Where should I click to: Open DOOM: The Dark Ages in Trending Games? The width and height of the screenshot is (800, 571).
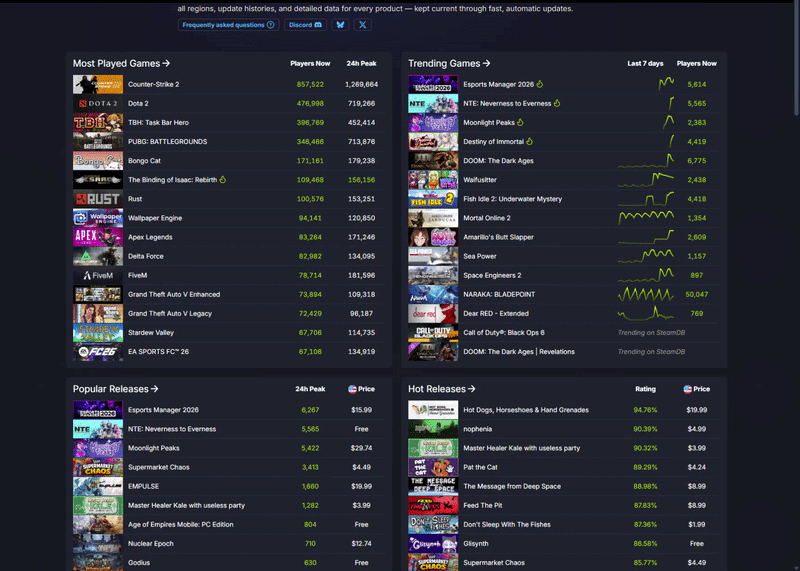tap(498, 161)
